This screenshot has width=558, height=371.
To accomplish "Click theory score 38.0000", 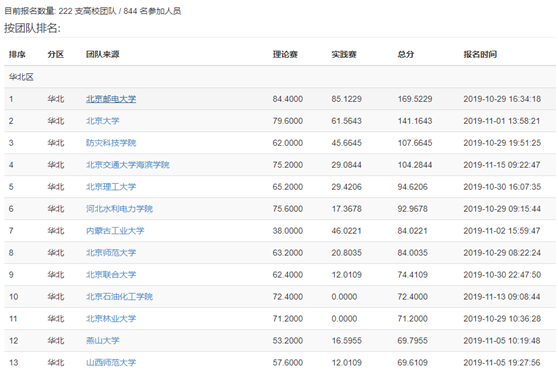I will (288, 231).
